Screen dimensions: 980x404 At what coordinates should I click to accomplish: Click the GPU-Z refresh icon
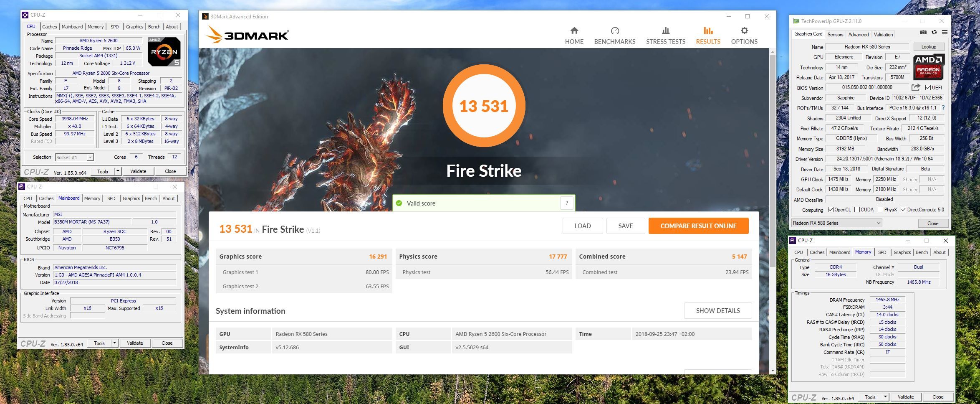pos(934,33)
